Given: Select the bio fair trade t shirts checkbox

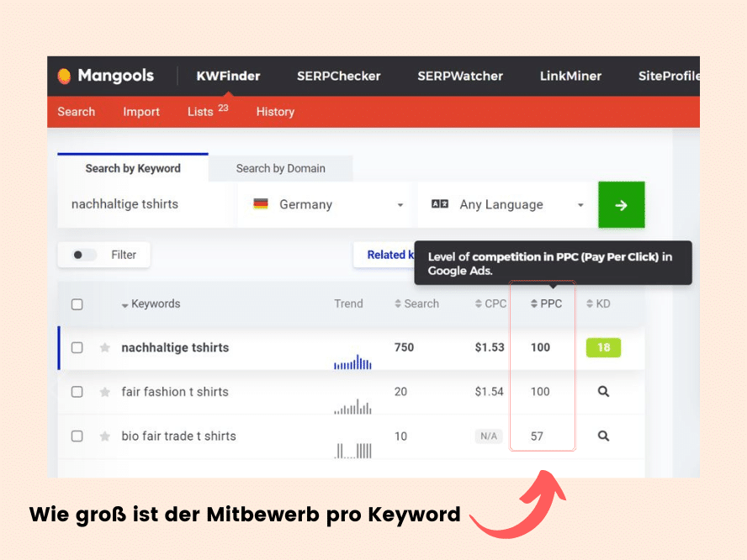Looking at the screenshot, I should click(x=77, y=436).
